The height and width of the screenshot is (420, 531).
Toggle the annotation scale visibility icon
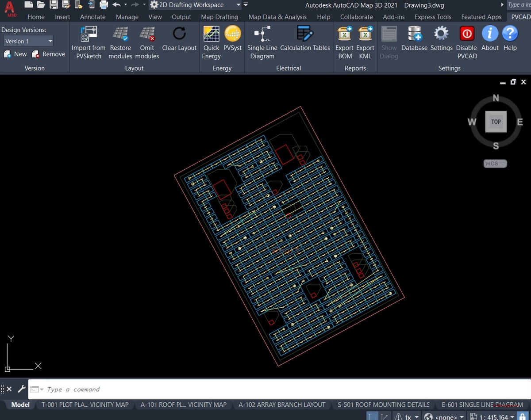tap(400, 416)
